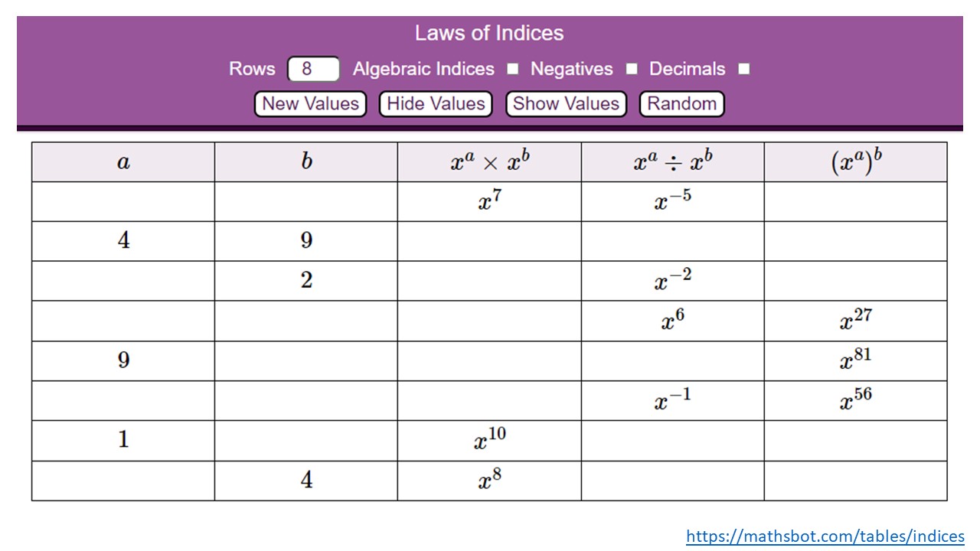Click the Rows number input field
This screenshot has height=551, width=980.
313,69
